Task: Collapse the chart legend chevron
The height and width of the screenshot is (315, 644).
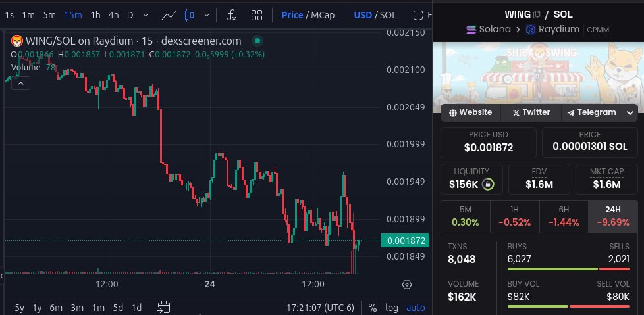Action: point(20,84)
